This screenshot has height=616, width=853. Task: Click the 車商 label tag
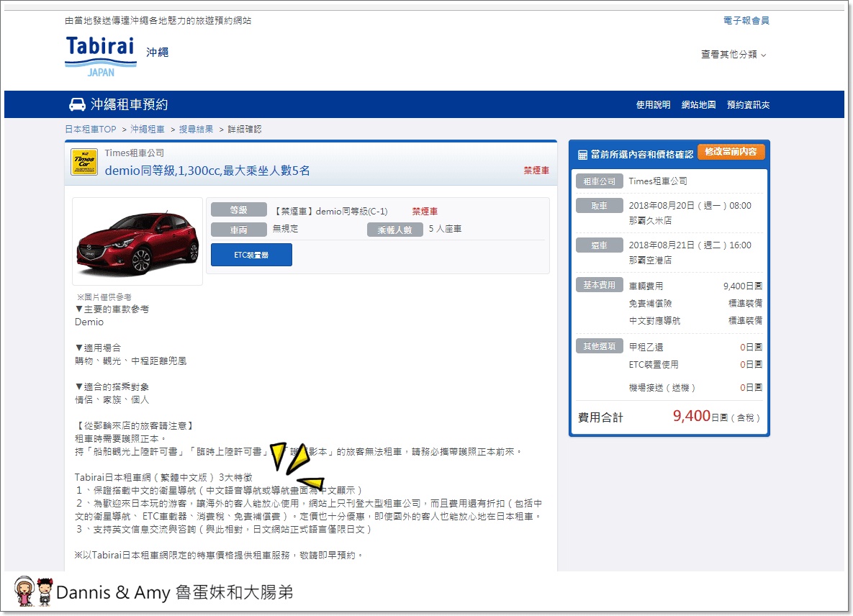point(239,230)
